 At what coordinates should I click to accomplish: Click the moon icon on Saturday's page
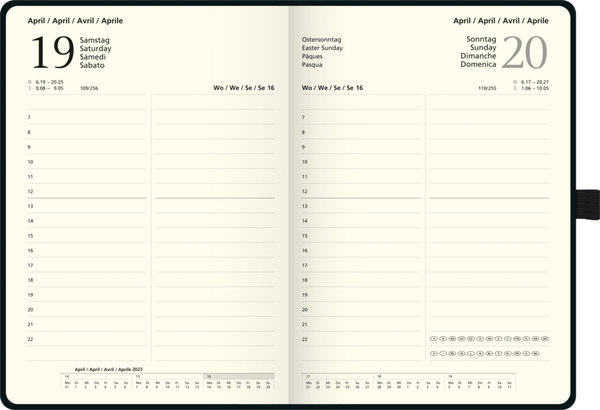(30, 88)
